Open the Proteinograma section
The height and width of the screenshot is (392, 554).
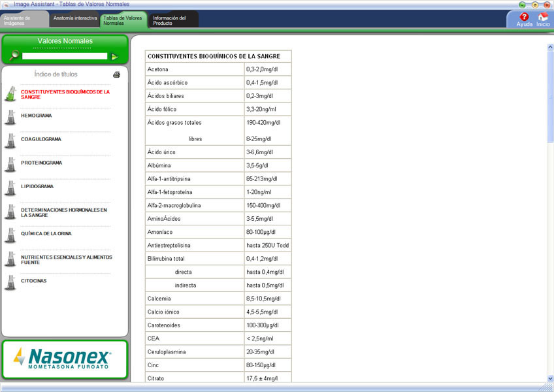(x=41, y=163)
